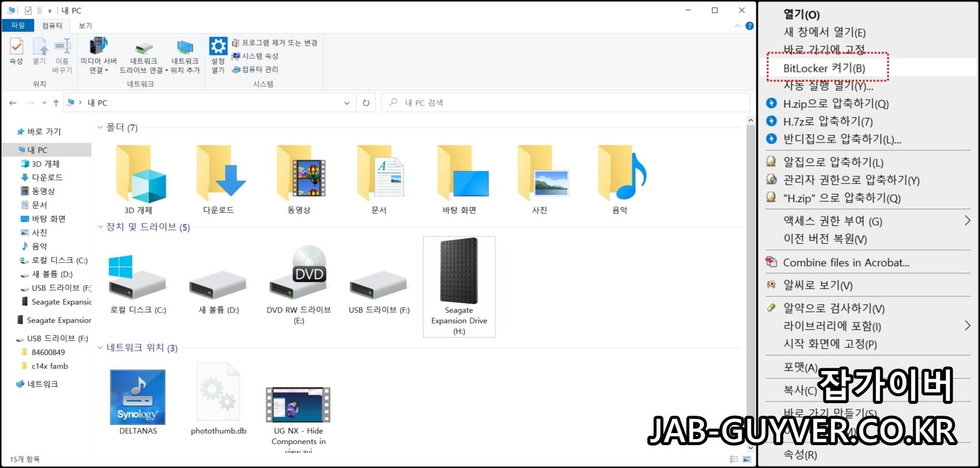
Task: Switch to details view icon in status bar
Action: pyautogui.click(x=734, y=459)
